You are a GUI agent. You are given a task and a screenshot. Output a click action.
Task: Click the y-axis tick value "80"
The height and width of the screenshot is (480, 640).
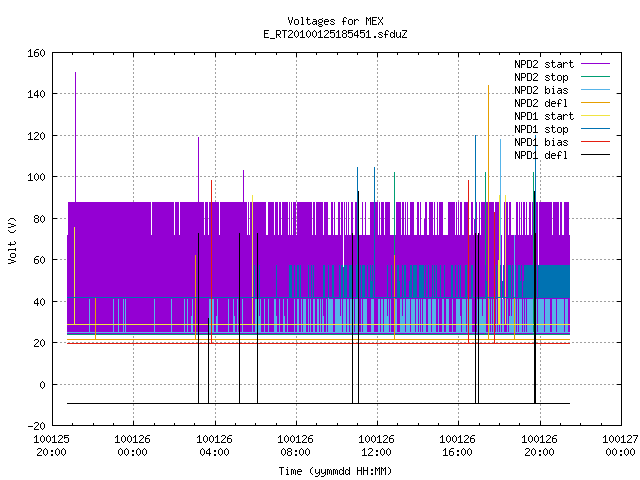[x=40, y=219]
